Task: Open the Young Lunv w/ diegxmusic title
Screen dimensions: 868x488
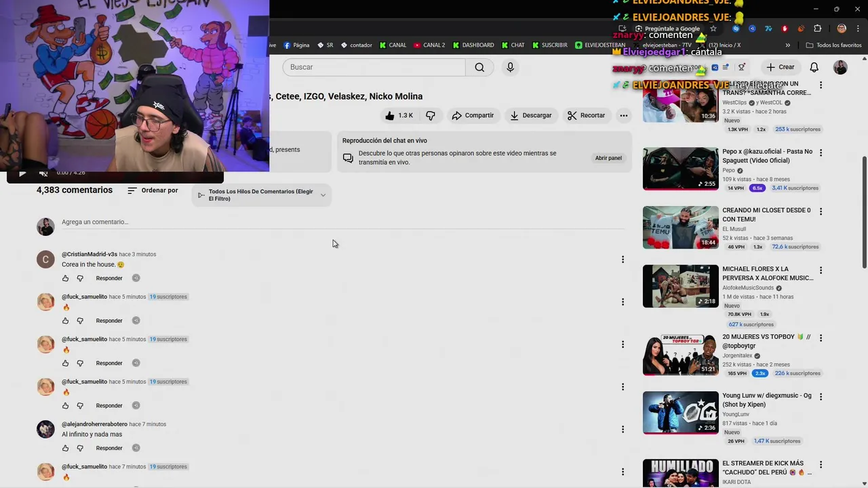Action: coord(766,400)
